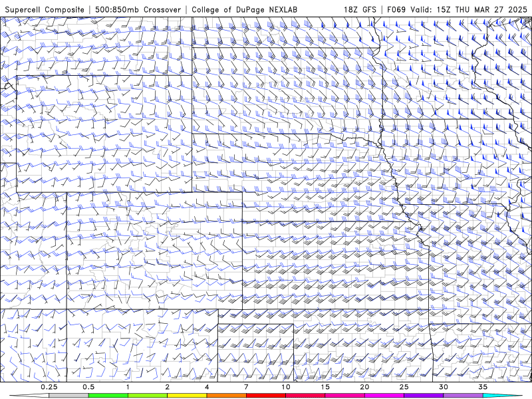Image resolution: width=532 pixels, height=399 pixels.
Task: Click the legend value 2
Action: click(168, 387)
